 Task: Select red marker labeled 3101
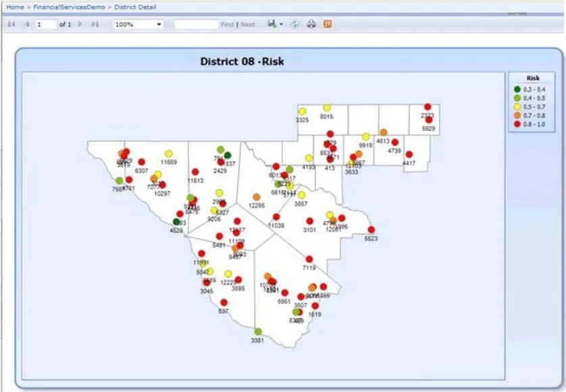pos(310,221)
